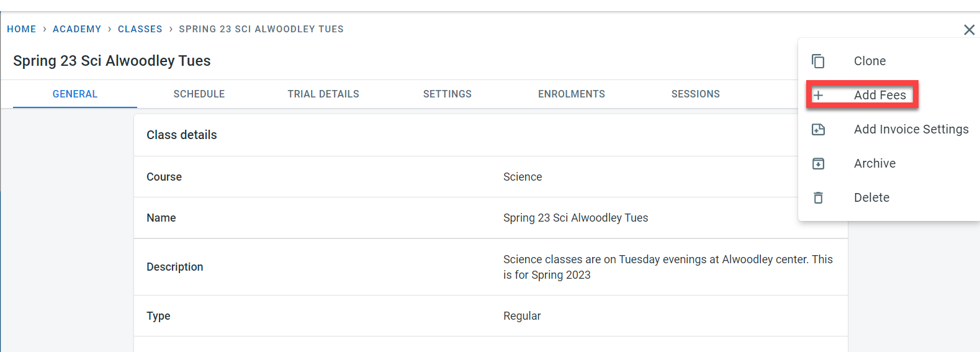This screenshot has width=980, height=352.
Task: Click the Delete trash can icon
Action: (818, 197)
